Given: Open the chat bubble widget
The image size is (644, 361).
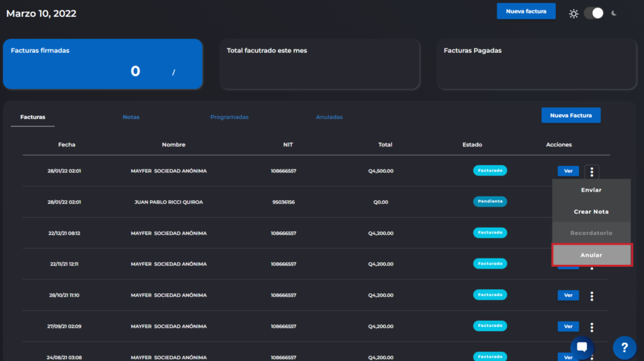Looking at the screenshot, I should pos(582,347).
